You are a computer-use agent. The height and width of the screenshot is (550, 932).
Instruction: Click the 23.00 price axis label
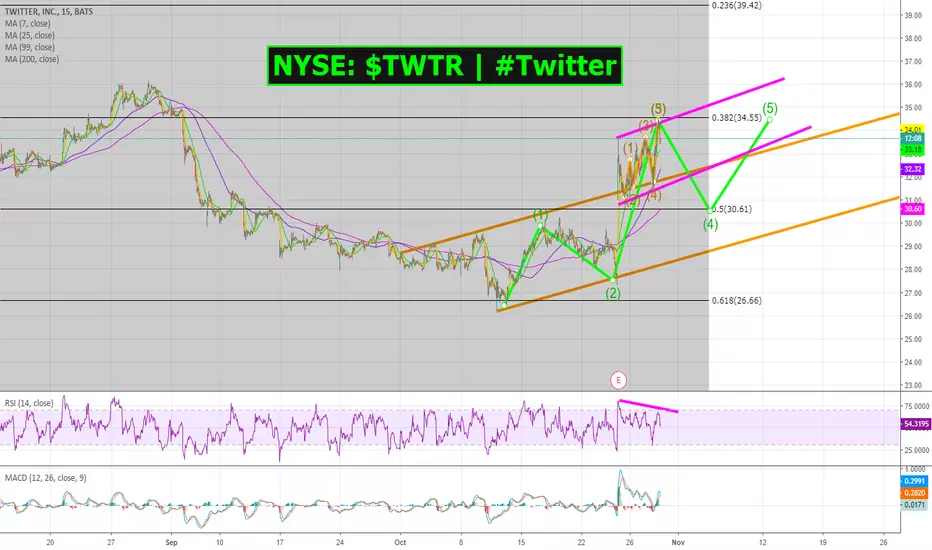[913, 385]
